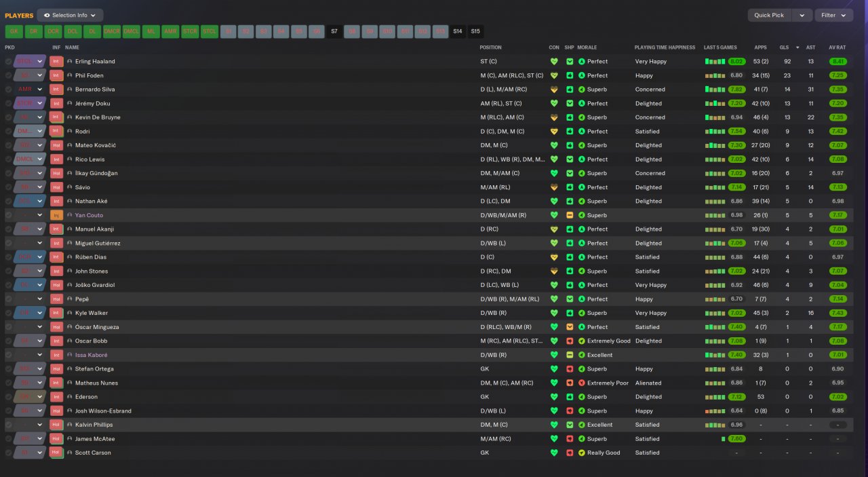Screen dimensions: 868x477
Task: Click James McAtee's 7.60 last game rating
Action: click(736, 439)
